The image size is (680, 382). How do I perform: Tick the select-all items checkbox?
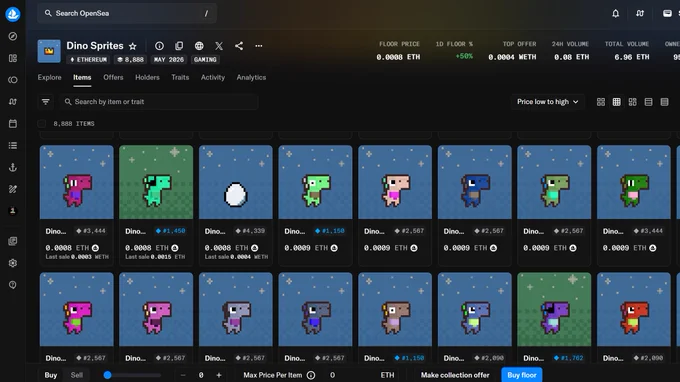tap(42, 124)
